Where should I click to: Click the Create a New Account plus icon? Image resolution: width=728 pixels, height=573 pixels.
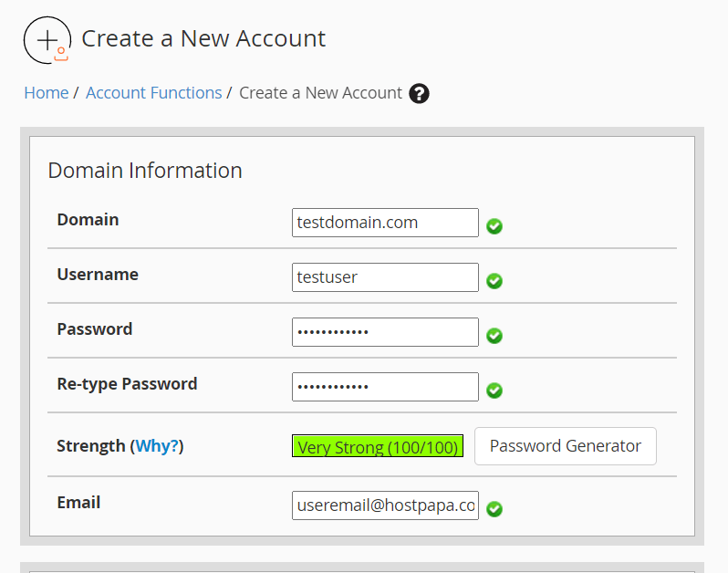pos(47,40)
